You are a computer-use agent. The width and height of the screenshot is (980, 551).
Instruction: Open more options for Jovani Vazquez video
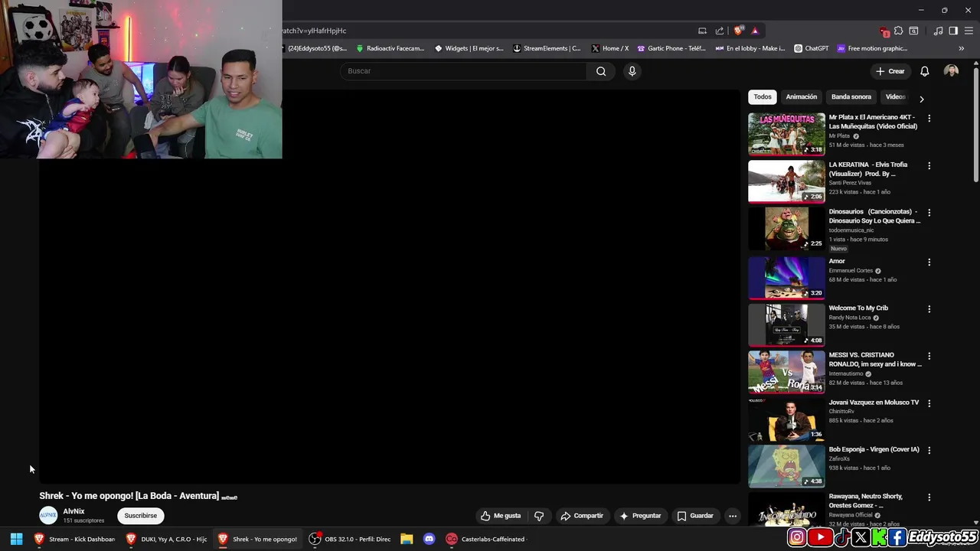tap(929, 403)
